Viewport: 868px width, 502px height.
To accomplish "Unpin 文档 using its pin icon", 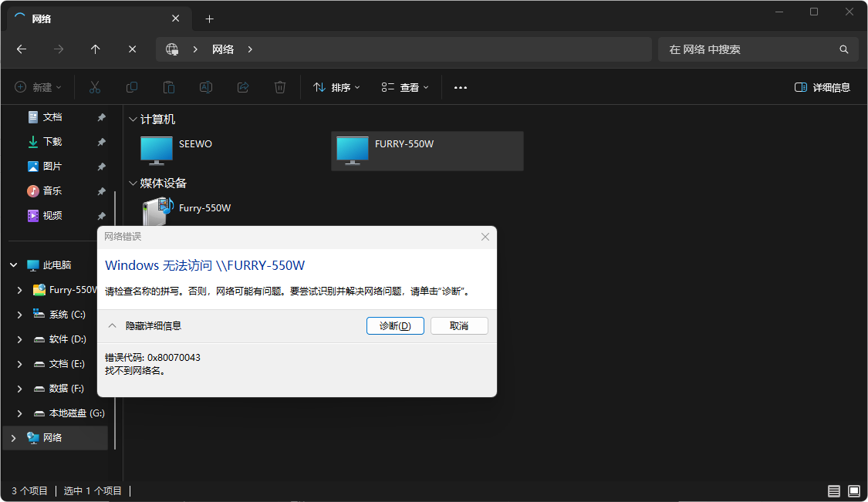I will pos(101,117).
